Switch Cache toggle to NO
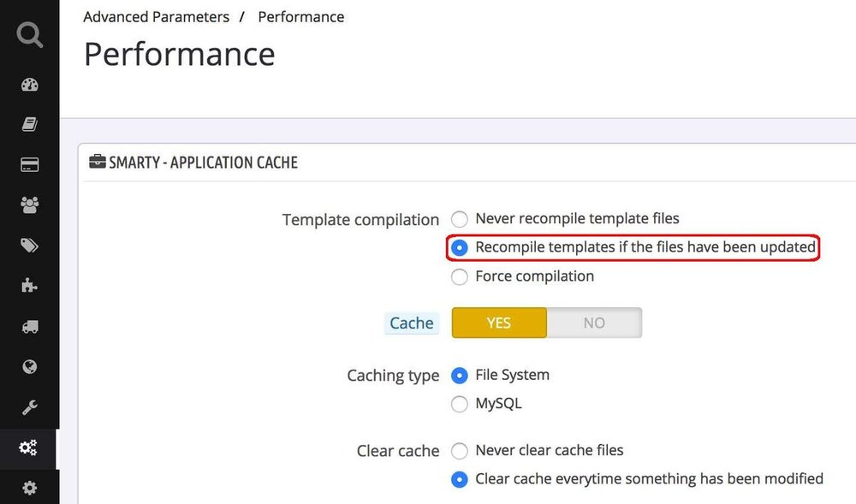The height and width of the screenshot is (504, 856). pos(594,323)
